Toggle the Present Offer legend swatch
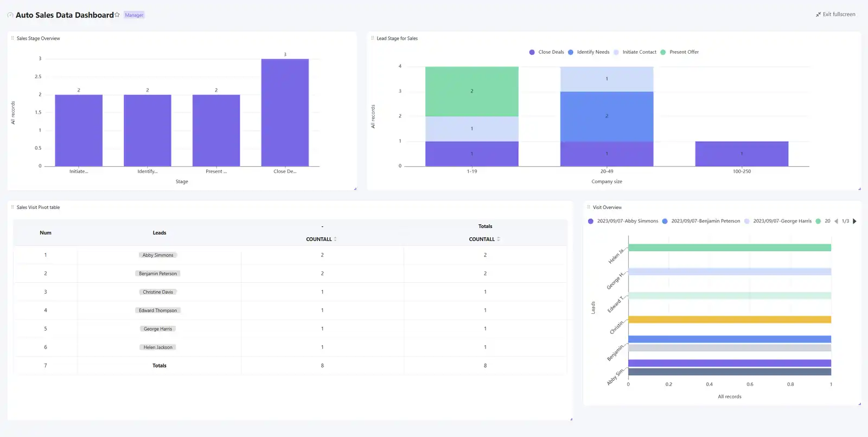 [663, 52]
